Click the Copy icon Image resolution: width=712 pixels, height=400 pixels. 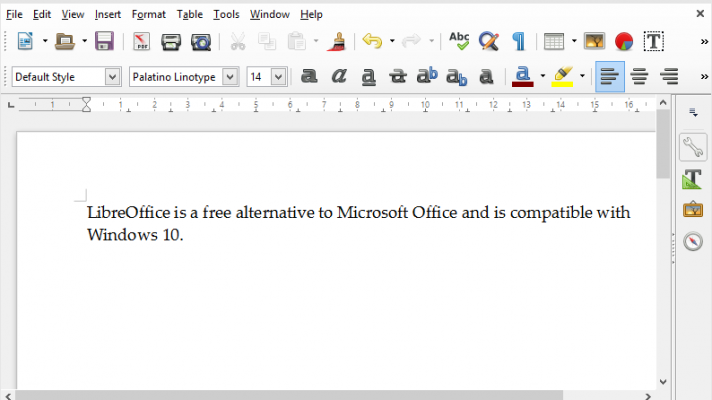(x=267, y=41)
